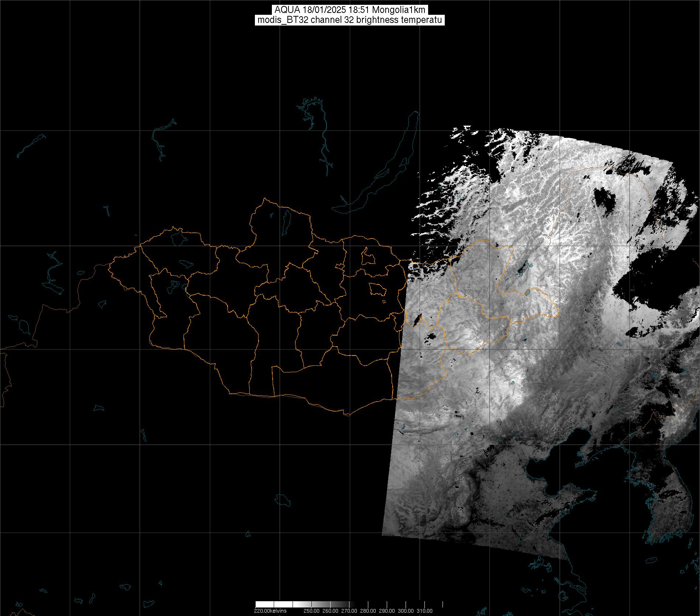Click the "220.00kelvins" colorbar label

click(270, 610)
